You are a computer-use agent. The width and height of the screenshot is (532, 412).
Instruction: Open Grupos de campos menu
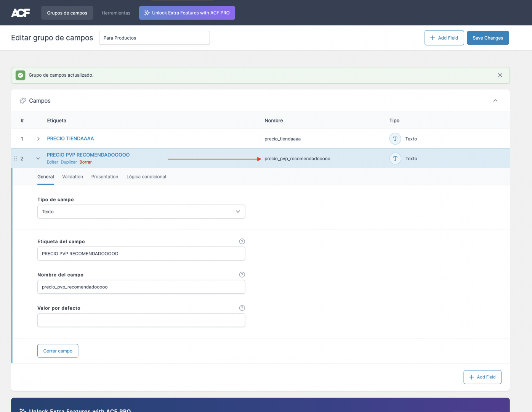pos(67,13)
